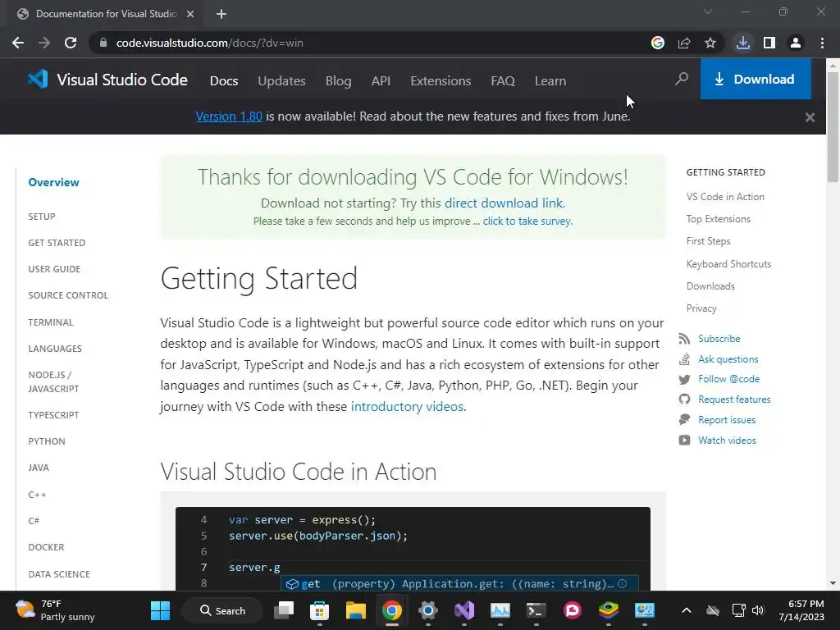
Task: Click the browser forward arrow
Action: 44,43
